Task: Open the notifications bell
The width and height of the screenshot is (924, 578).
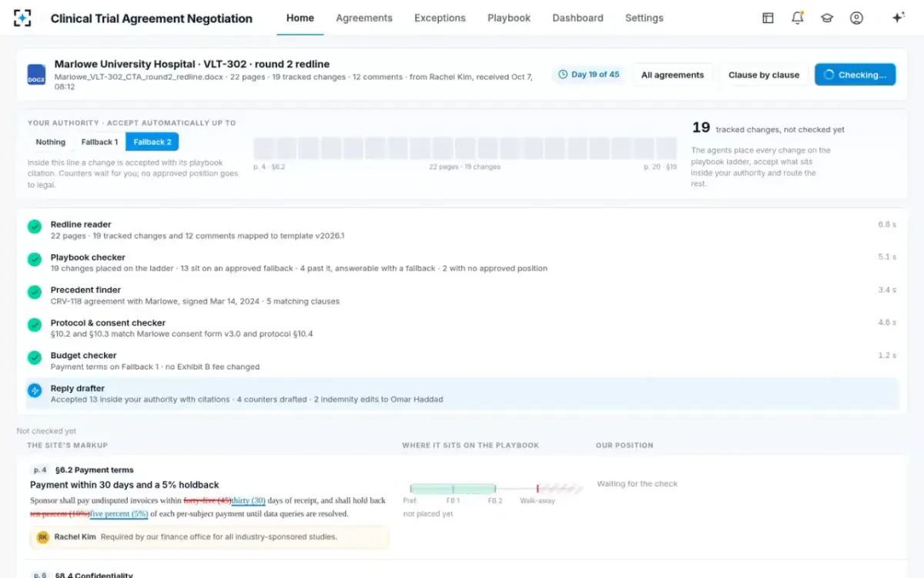Action: [x=798, y=18]
